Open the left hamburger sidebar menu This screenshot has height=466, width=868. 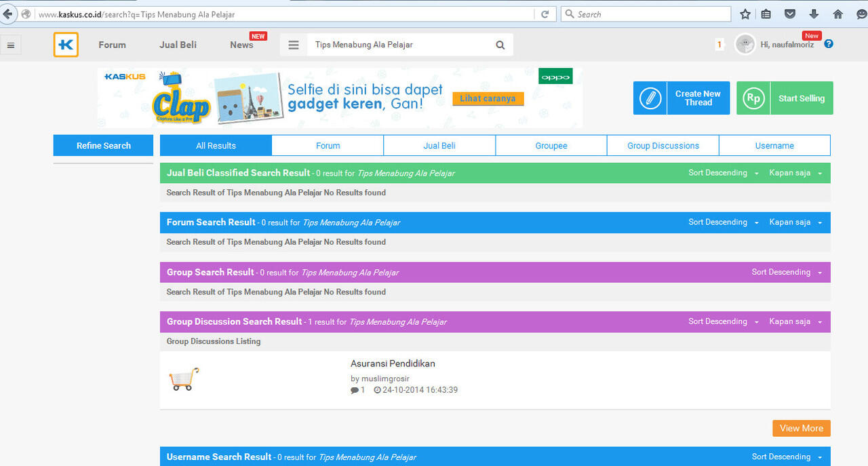[x=11, y=45]
